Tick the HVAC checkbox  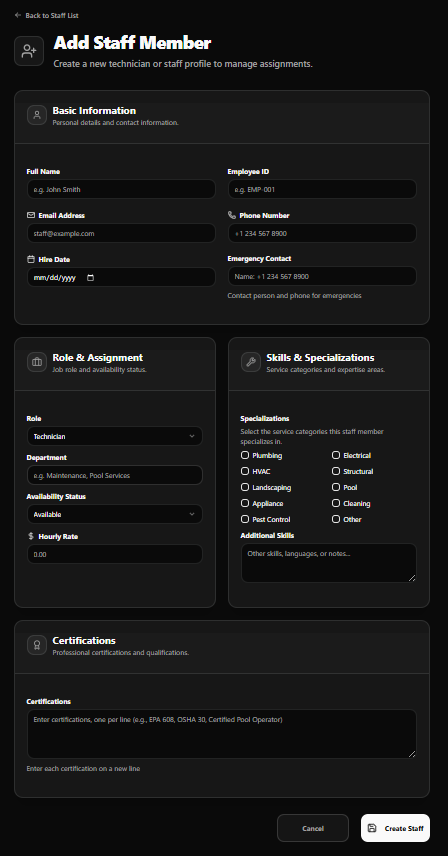[245, 471]
